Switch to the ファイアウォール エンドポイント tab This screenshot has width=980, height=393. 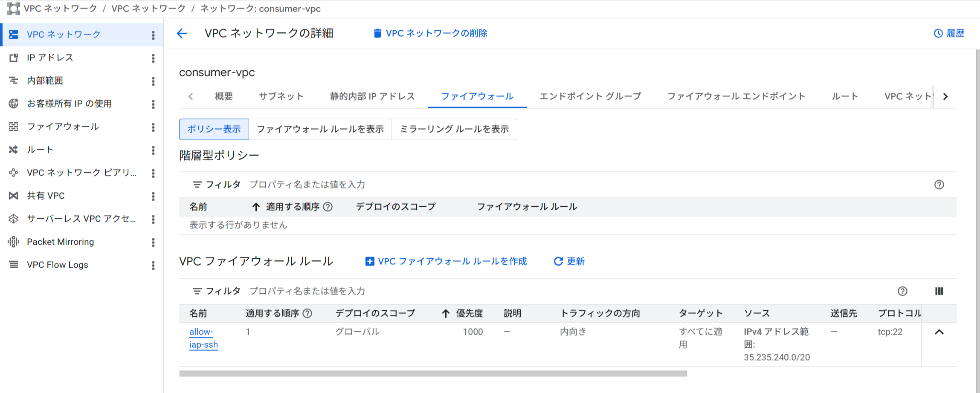tap(736, 96)
